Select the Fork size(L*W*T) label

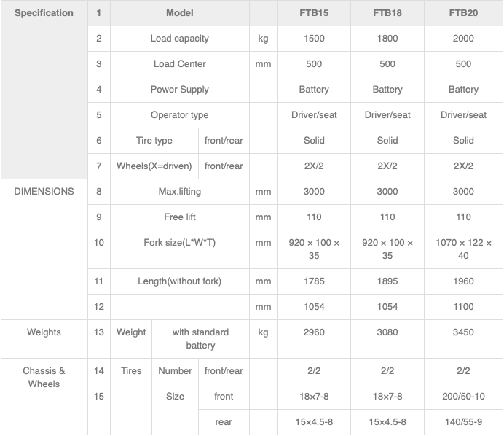[x=180, y=243]
